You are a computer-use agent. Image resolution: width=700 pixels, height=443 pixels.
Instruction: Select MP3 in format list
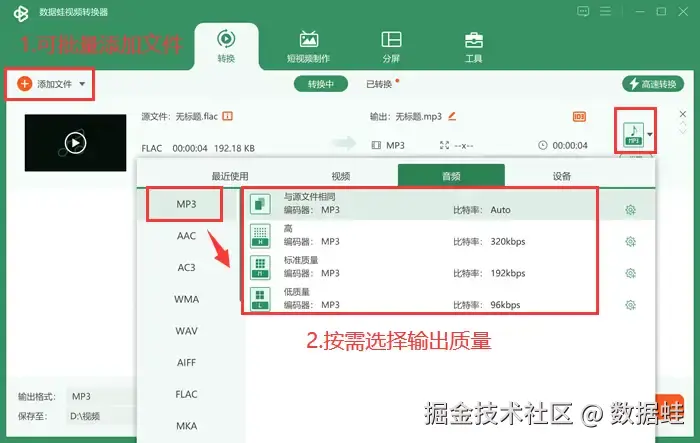coord(186,204)
